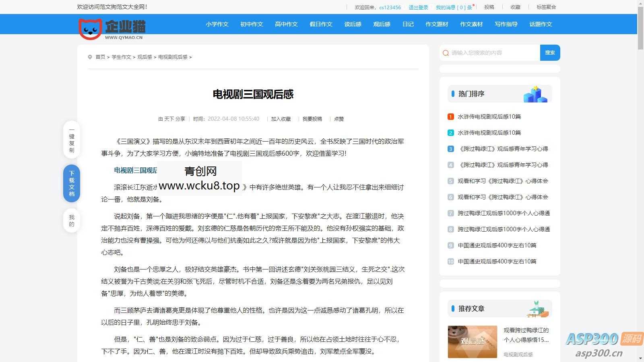
Task: Click the magnifier icon in the search bar
Action: (445, 53)
